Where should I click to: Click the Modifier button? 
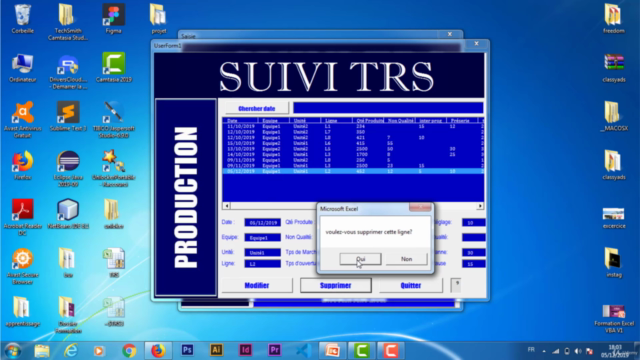pos(257,285)
